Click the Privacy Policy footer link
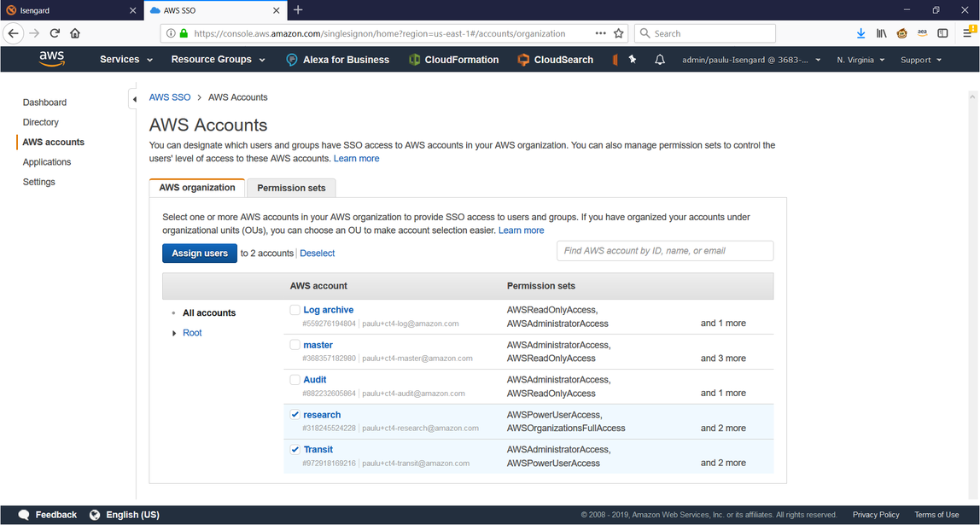 pyautogui.click(x=876, y=515)
